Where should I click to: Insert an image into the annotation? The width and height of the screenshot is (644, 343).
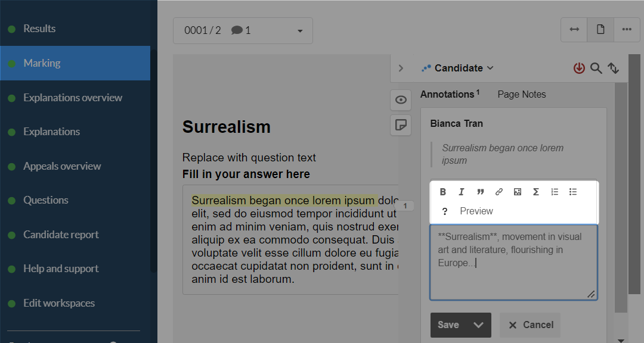[x=518, y=192]
